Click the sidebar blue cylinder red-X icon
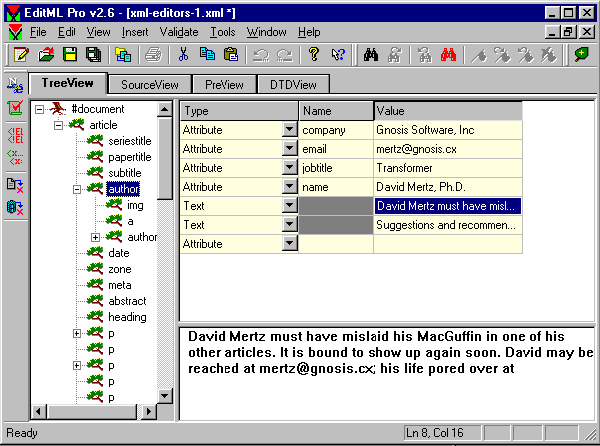Image resolution: width=600 pixels, height=446 pixels. (x=15, y=208)
